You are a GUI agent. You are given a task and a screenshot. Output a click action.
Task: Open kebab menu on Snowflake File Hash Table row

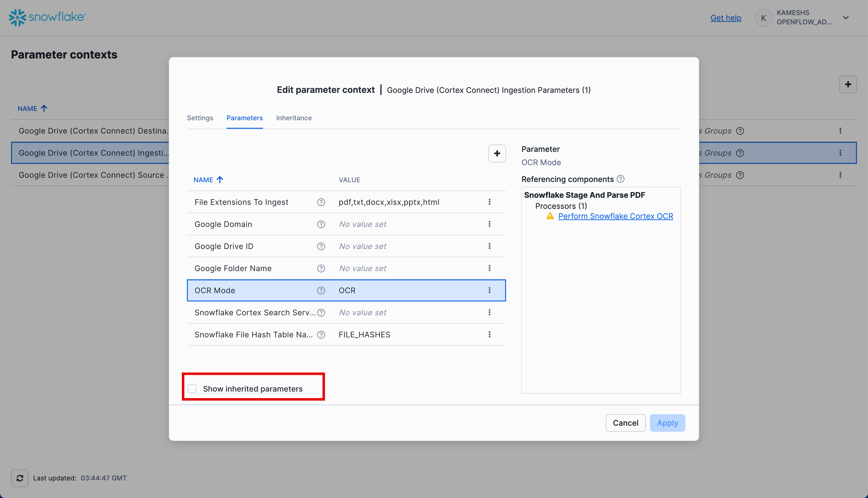[x=490, y=334]
